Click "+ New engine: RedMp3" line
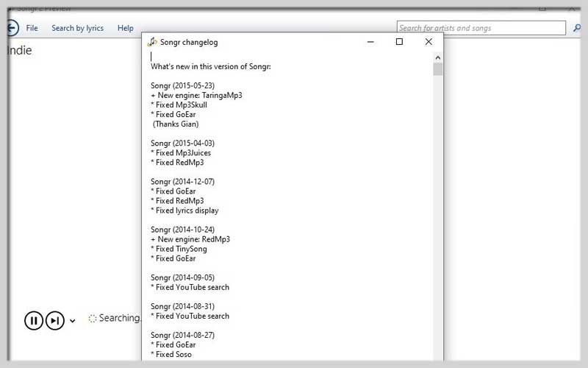 190,239
